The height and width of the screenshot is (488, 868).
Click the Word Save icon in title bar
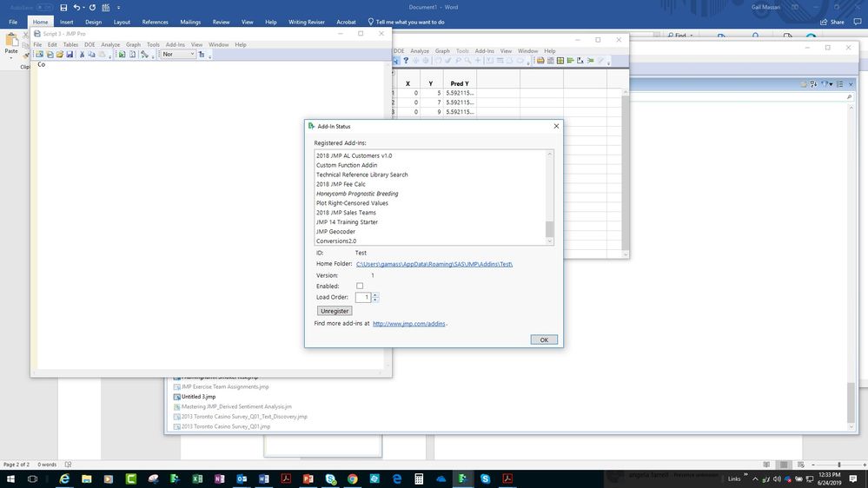[63, 7]
